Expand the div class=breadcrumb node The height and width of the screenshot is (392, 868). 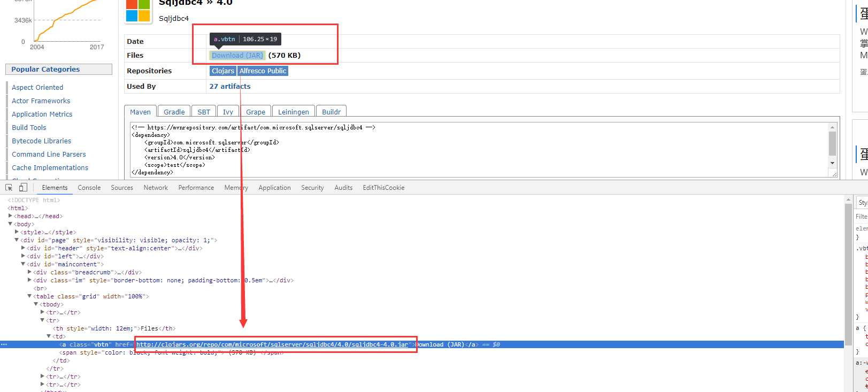(x=29, y=272)
